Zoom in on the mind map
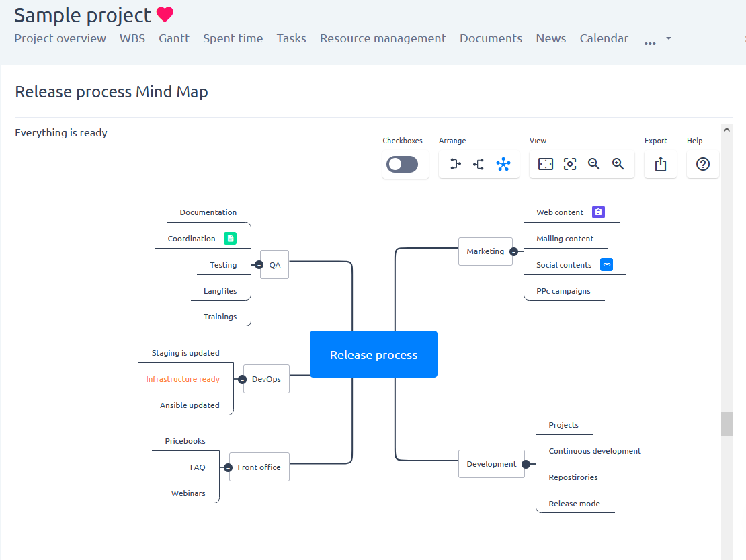The height and width of the screenshot is (560, 746). pyautogui.click(x=618, y=164)
